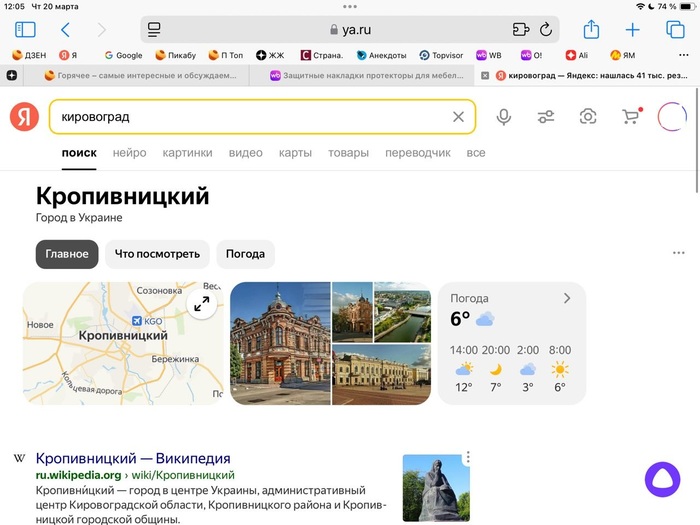Open a new Safari tab
This screenshot has width=700, height=525.
coord(632,30)
